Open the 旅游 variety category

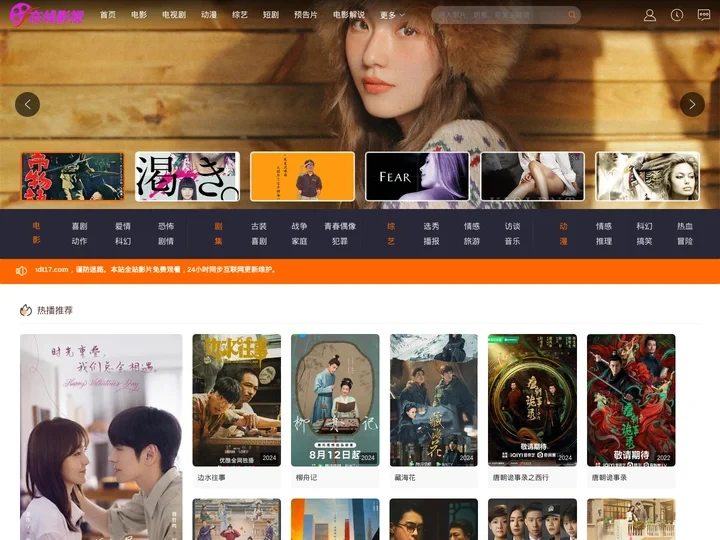(472, 241)
